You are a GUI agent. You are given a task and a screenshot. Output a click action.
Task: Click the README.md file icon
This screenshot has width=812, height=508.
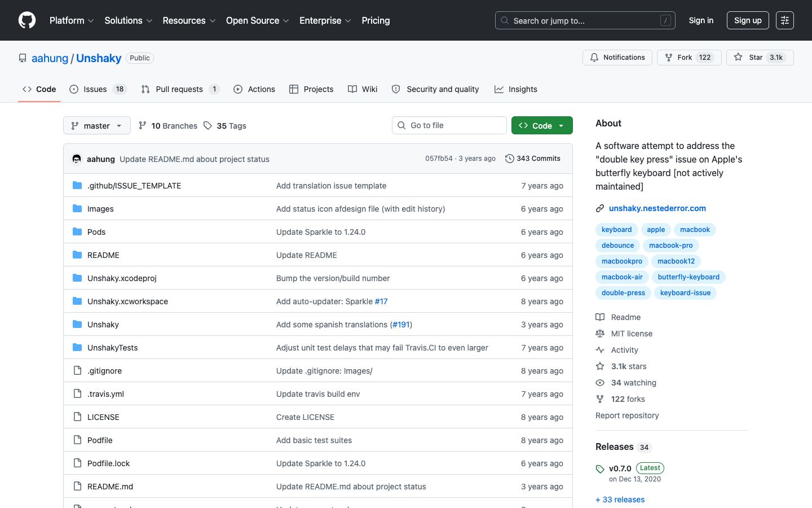coord(77,487)
